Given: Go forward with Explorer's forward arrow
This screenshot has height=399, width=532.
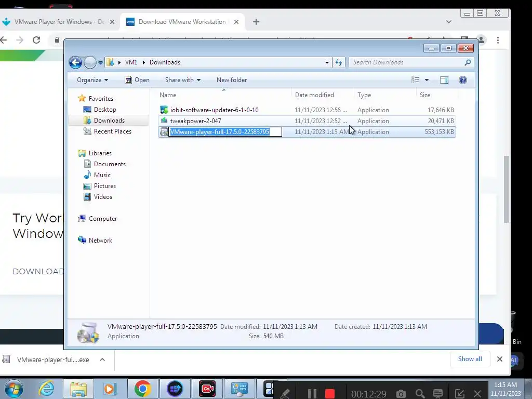Looking at the screenshot, I should pyautogui.click(x=90, y=62).
